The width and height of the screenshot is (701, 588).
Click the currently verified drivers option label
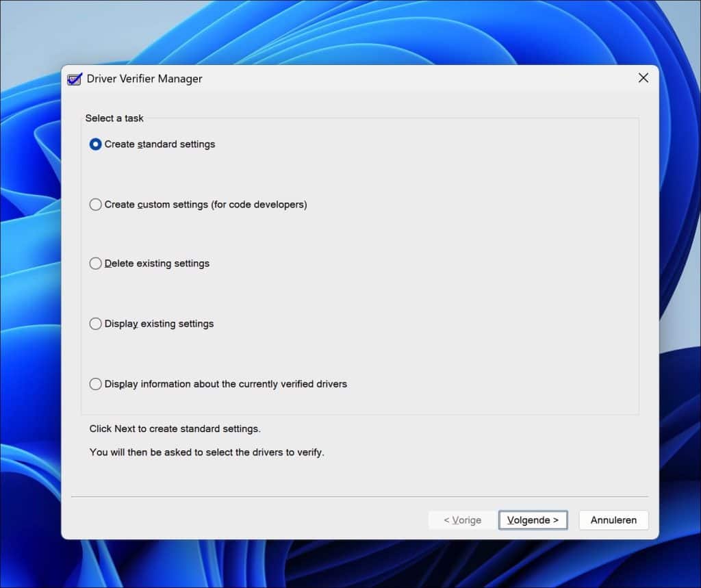click(226, 384)
